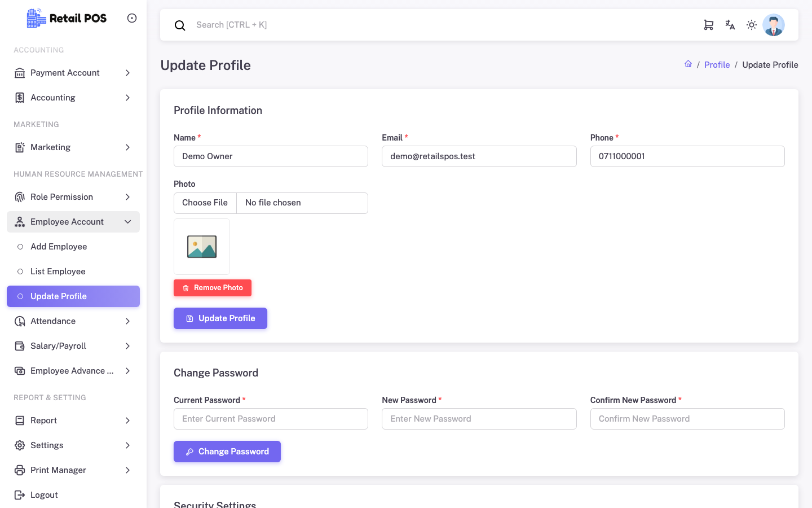Open the List Employee menu item
The width and height of the screenshot is (812, 508).
click(73, 271)
